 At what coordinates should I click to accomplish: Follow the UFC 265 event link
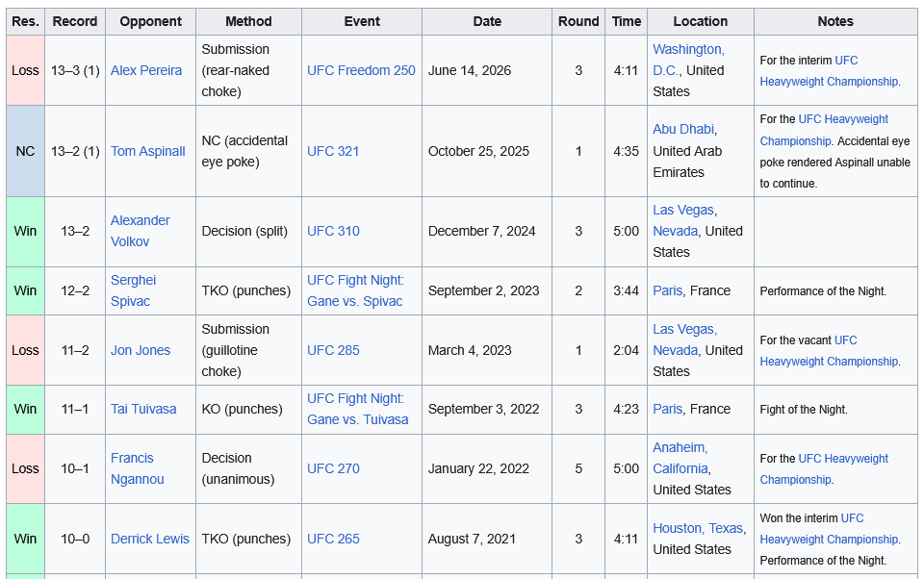[x=333, y=539]
